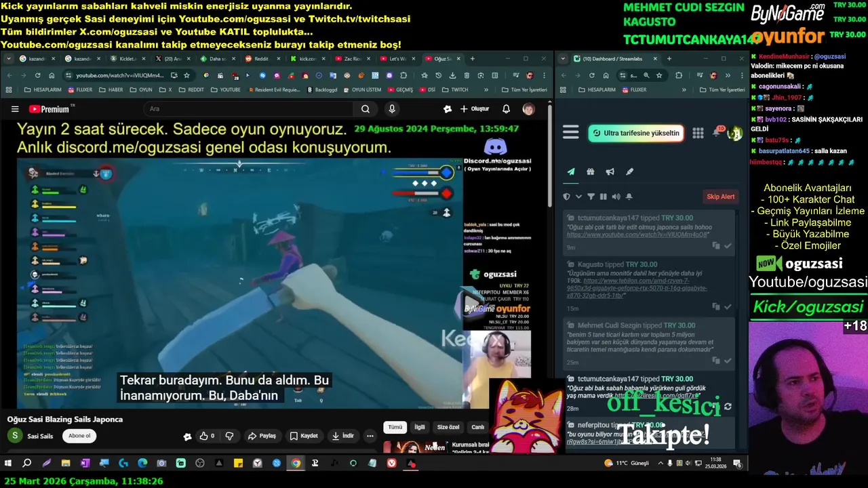Open a new tab in the YouTube browser window
This screenshot has height=488, width=868.
pyautogui.click(x=473, y=59)
